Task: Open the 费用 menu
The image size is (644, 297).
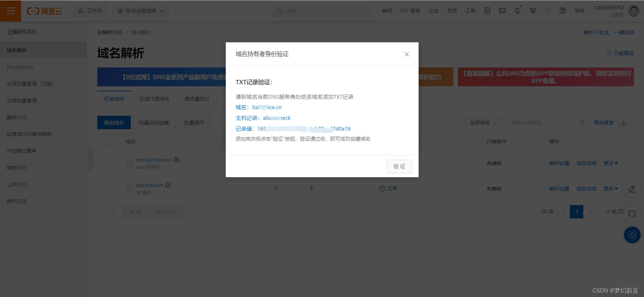Action: click(387, 11)
